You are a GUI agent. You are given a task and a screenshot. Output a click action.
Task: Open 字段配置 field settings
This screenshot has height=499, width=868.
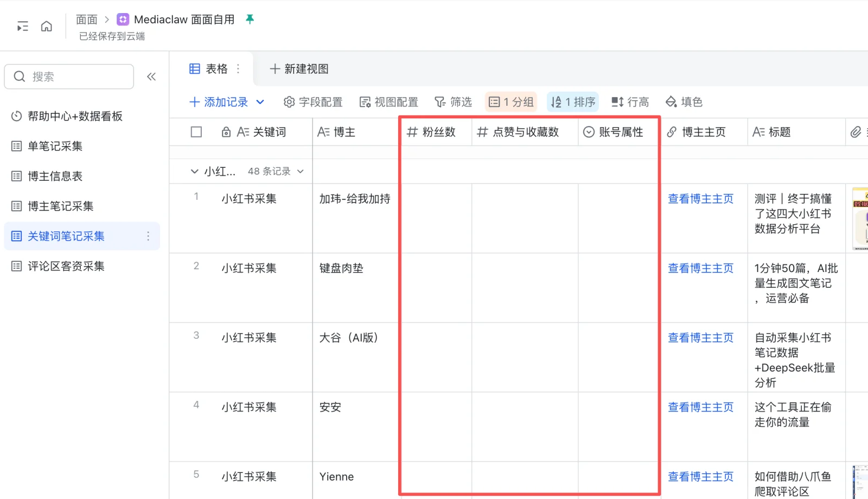[313, 102]
